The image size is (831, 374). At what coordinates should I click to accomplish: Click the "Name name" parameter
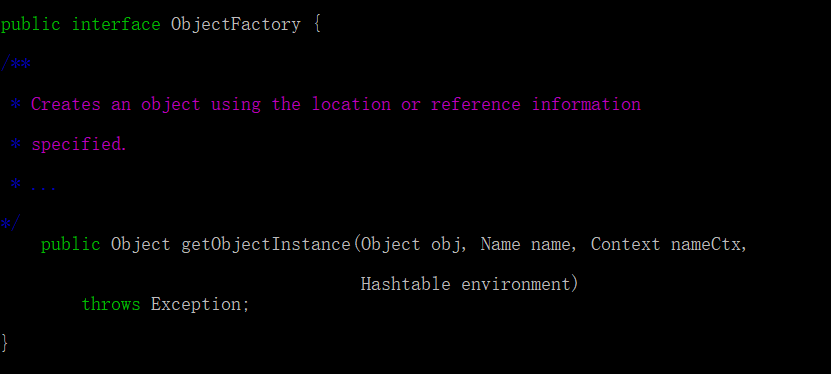click(524, 244)
